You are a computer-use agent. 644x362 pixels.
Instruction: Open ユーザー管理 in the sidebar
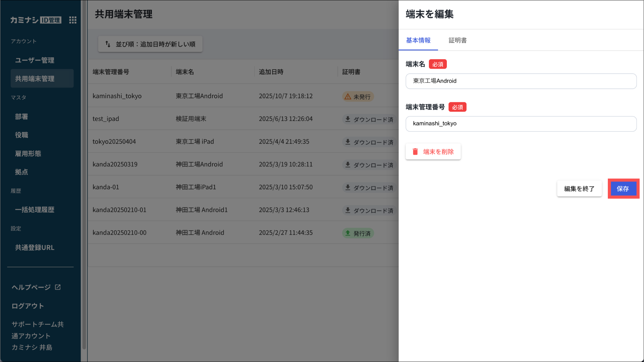pyautogui.click(x=35, y=60)
